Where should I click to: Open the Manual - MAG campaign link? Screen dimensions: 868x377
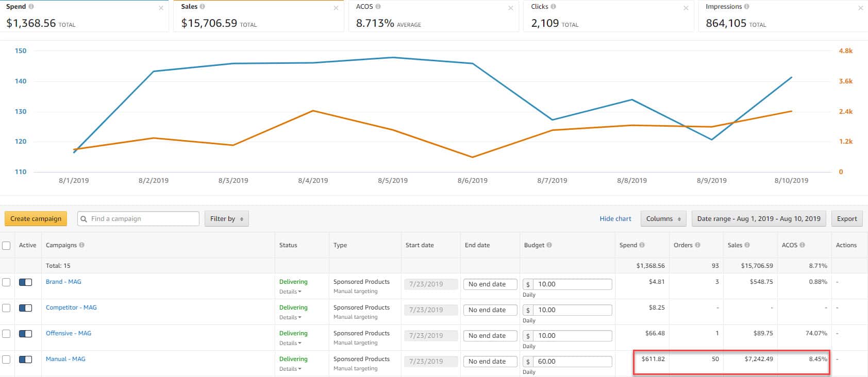pyautogui.click(x=65, y=359)
